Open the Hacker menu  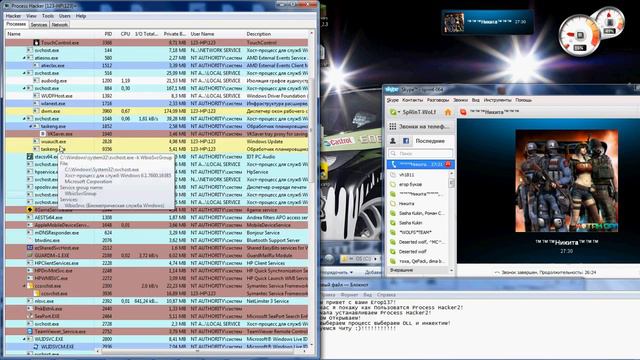pos(13,16)
